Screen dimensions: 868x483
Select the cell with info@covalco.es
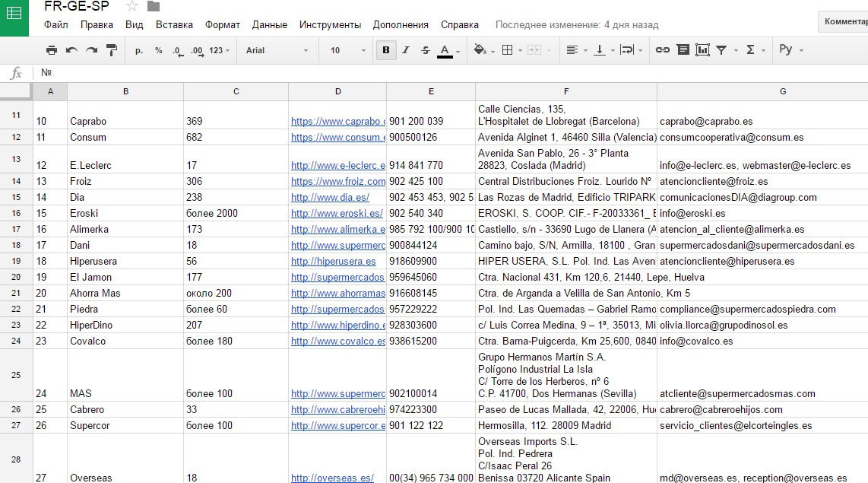762,342
